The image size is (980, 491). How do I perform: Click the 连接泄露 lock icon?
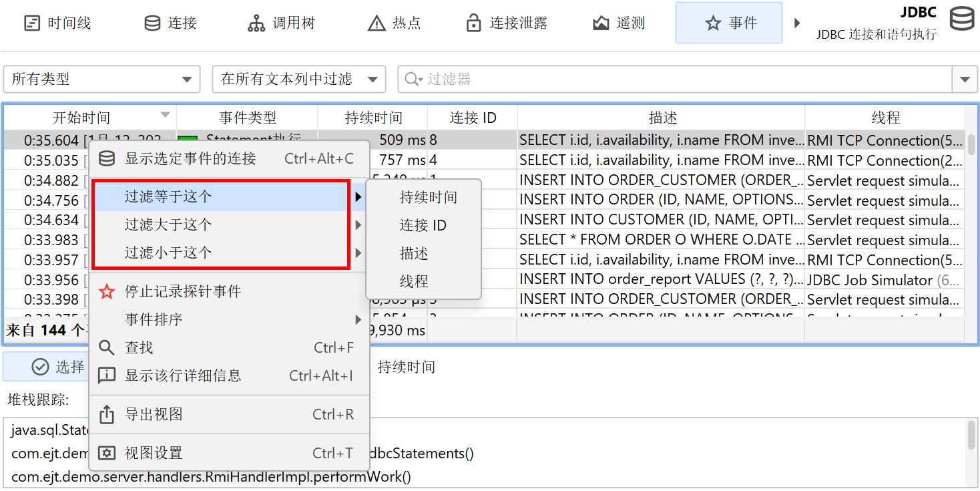point(473,23)
